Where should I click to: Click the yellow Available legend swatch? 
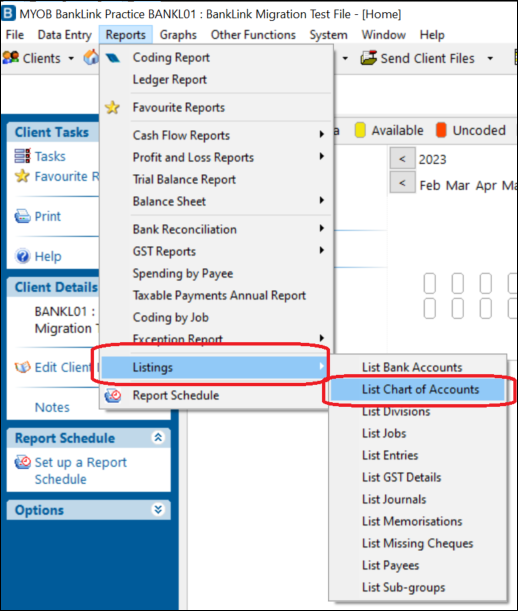coord(360,130)
